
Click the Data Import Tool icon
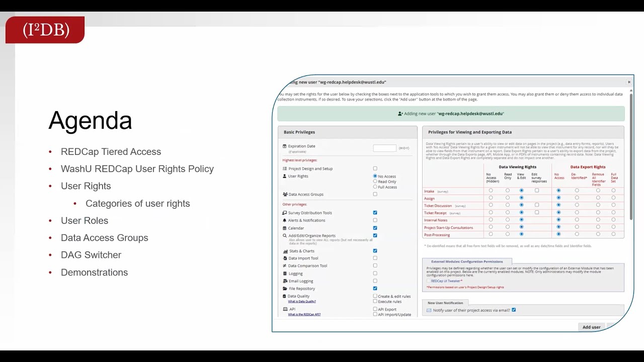285,258
